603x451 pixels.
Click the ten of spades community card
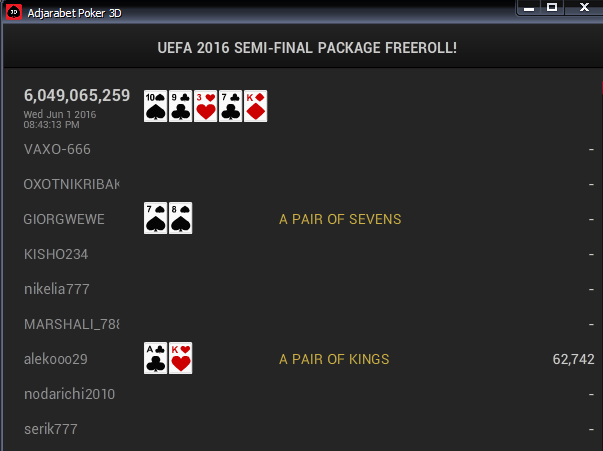tap(155, 105)
